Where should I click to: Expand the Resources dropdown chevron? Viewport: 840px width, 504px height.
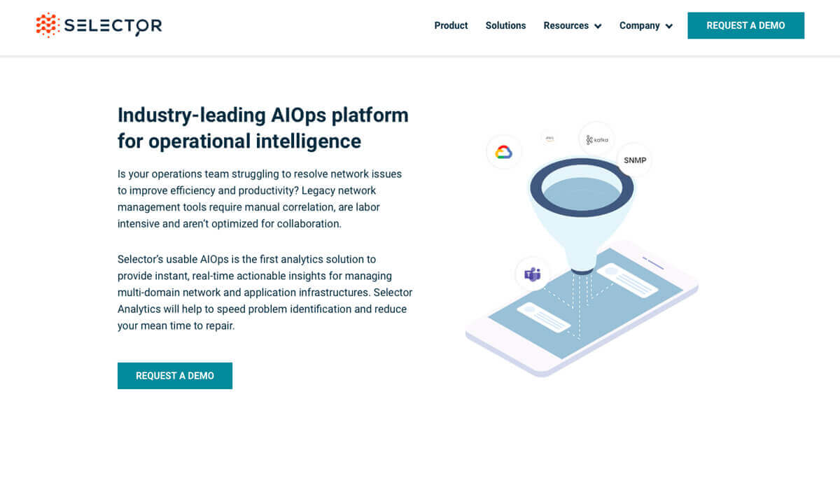pos(598,26)
